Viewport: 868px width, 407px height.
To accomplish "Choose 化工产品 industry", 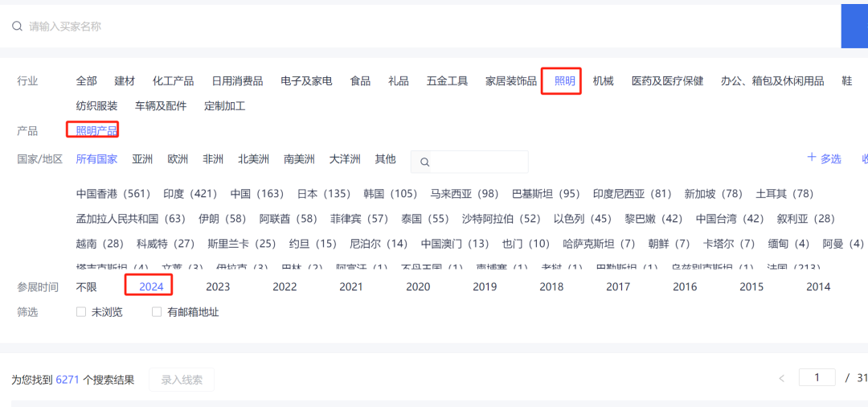I will (x=174, y=81).
